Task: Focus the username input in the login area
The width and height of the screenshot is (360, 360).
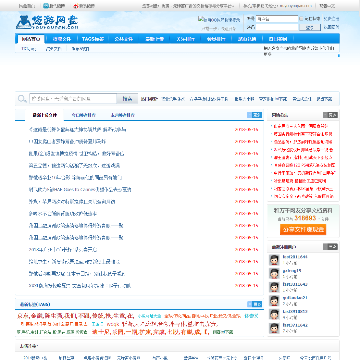Action: click(277, 19)
